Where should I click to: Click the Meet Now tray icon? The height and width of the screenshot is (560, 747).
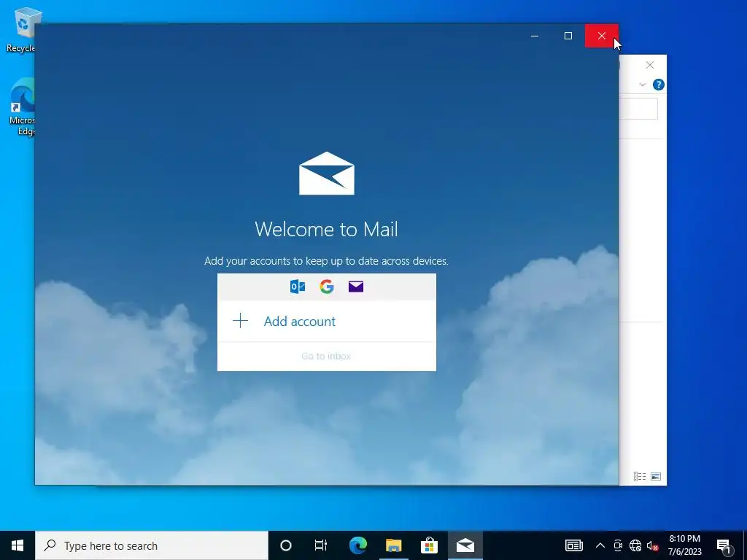618,545
